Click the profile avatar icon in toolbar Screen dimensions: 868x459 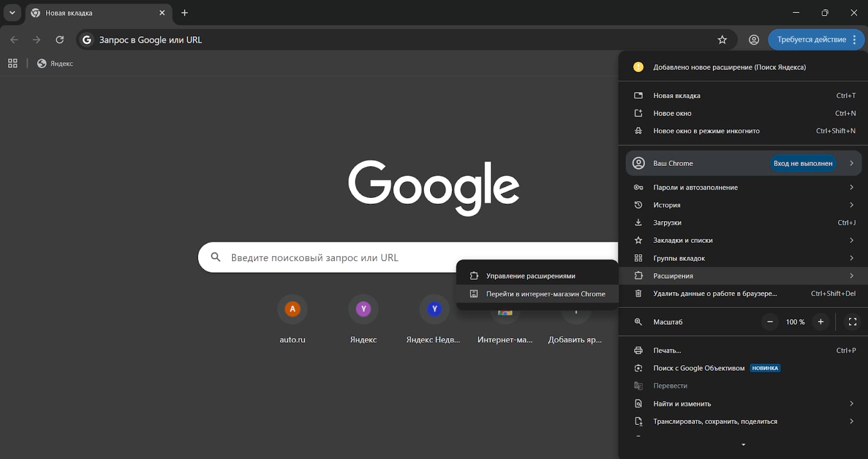point(754,40)
